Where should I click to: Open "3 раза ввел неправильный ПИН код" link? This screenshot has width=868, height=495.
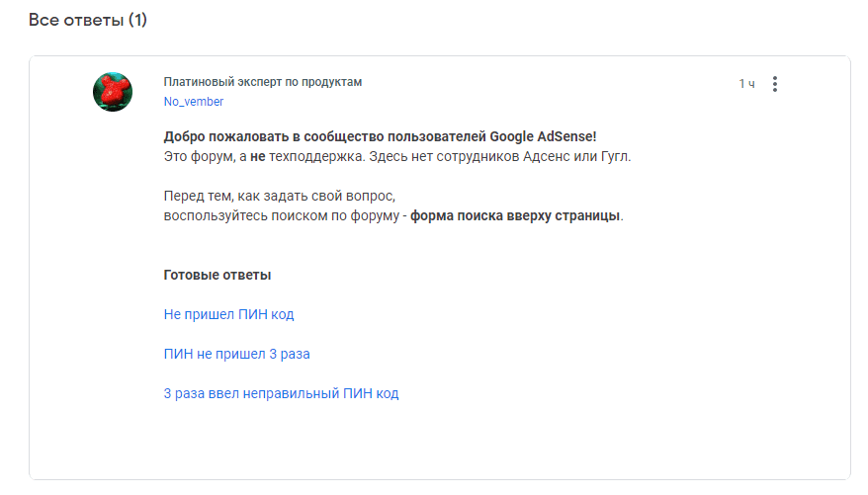click(281, 393)
